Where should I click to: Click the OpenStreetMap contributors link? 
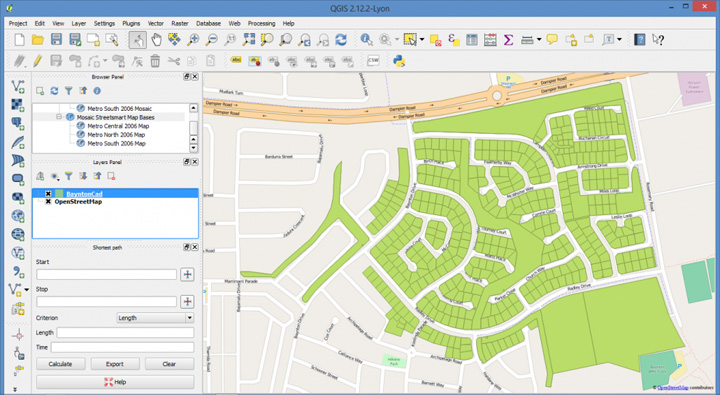pos(672,388)
